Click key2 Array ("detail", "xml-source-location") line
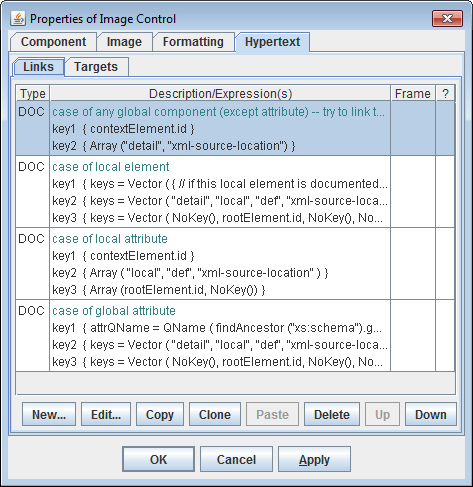The width and height of the screenshot is (473, 487). 174,146
